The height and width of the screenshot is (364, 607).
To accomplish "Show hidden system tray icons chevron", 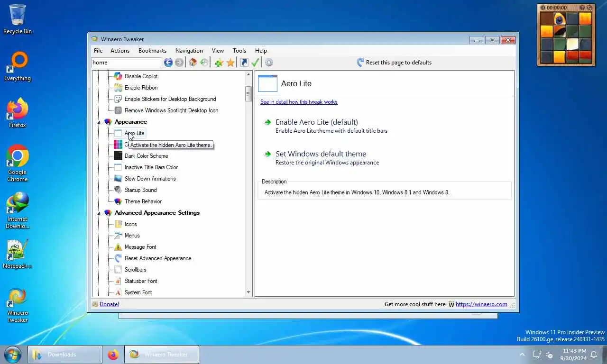I will [522, 355].
